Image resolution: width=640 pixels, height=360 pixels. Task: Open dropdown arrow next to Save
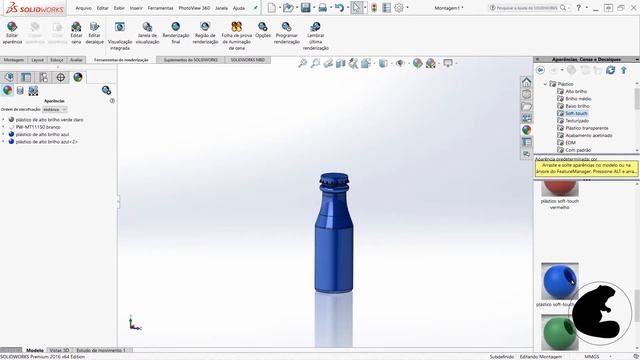point(313,8)
